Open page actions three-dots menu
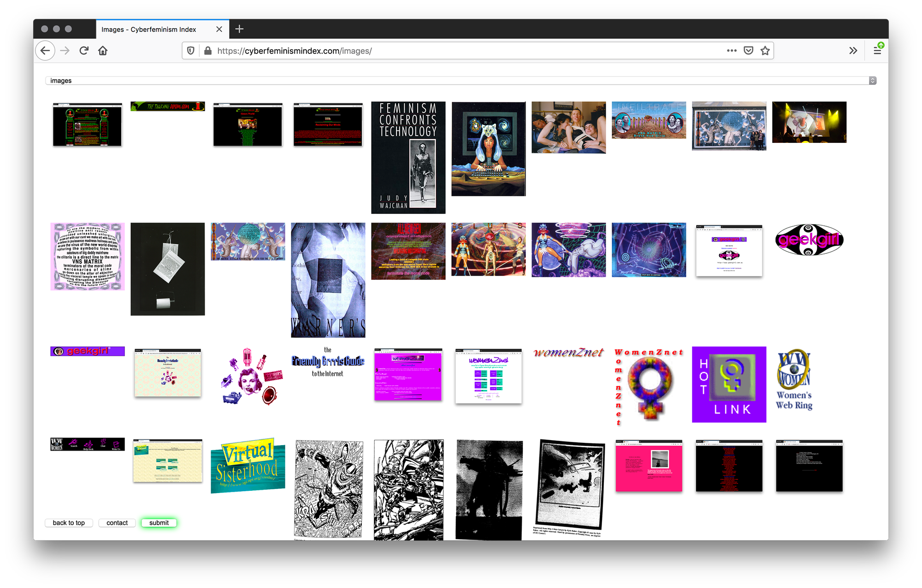Image resolution: width=922 pixels, height=588 pixels. click(732, 51)
